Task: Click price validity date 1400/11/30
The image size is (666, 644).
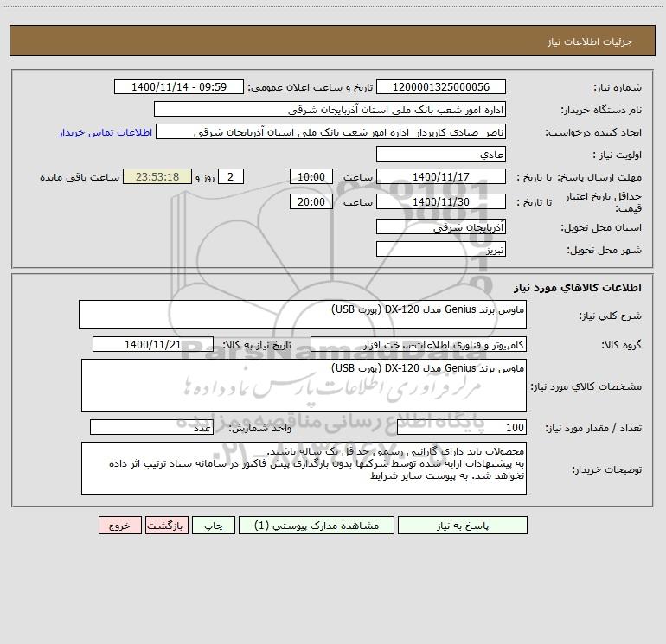Action: [441, 201]
